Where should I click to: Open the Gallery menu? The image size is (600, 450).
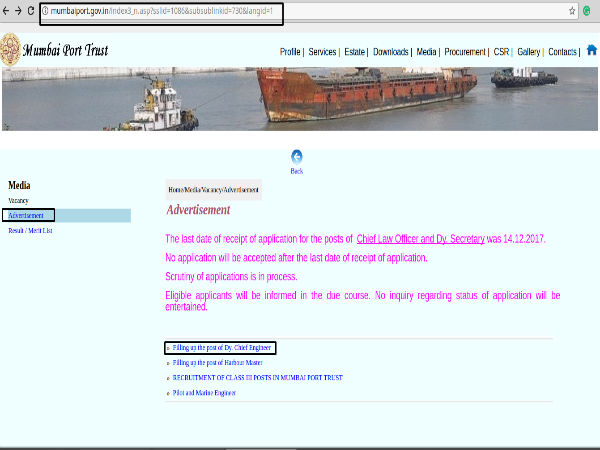point(528,52)
